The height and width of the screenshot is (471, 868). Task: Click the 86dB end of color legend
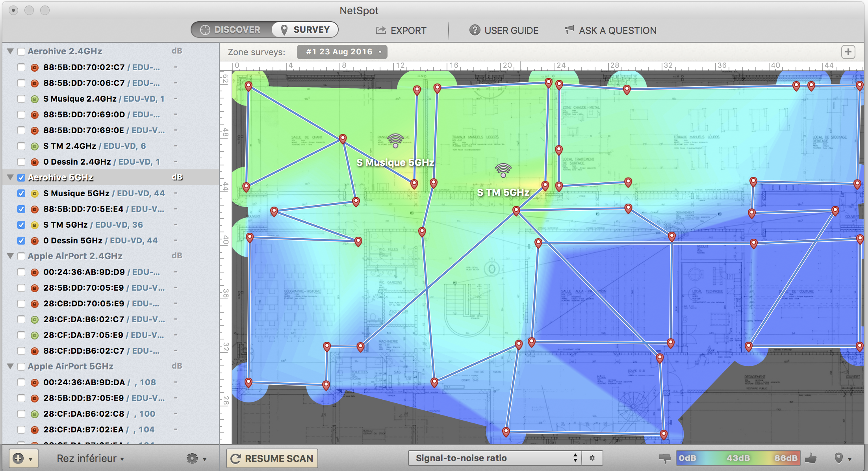(786, 458)
